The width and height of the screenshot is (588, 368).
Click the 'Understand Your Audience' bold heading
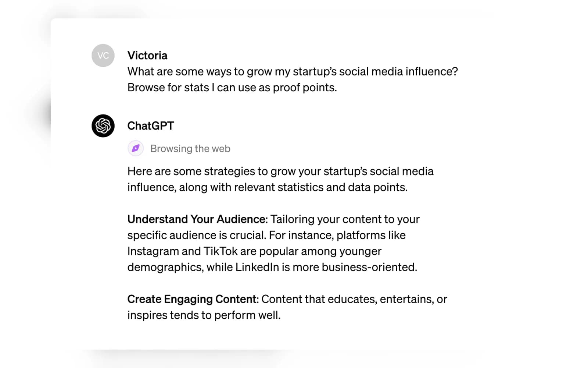click(196, 219)
